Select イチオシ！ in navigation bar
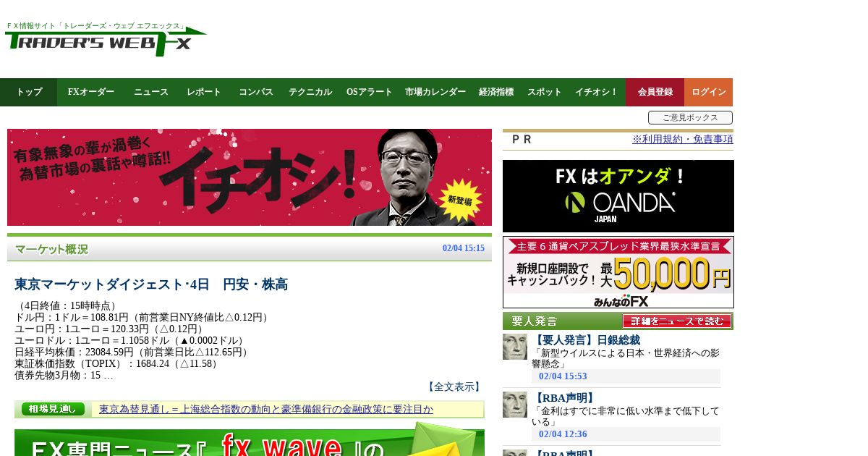868x456 pixels. click(x=597, y=92)
